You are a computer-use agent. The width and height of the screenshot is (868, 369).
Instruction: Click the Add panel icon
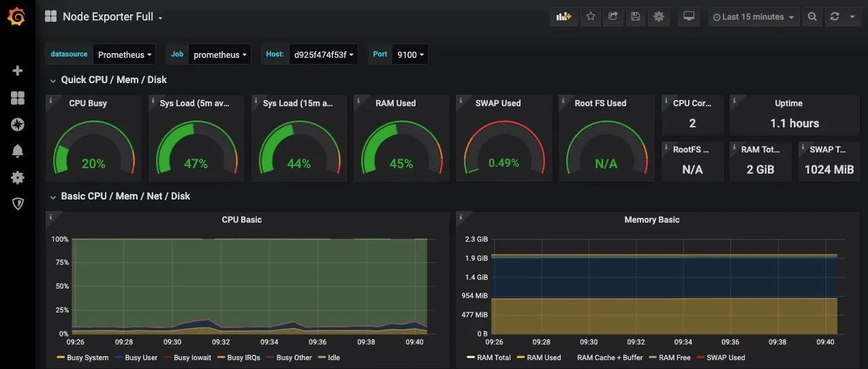[563, 17]
